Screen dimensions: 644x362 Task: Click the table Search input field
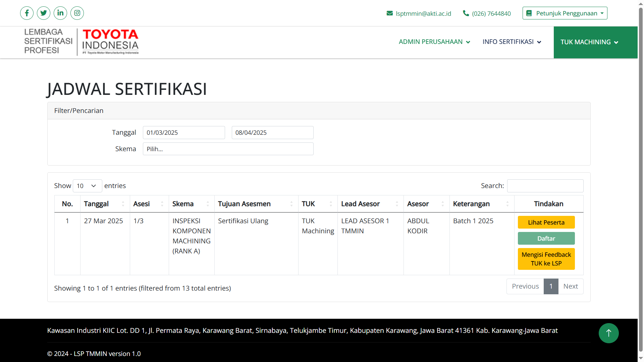pos(545,186)
